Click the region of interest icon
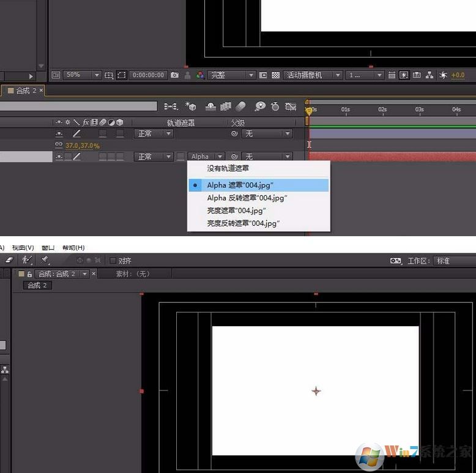Screen dimensions: 476x473 point(121,75)
